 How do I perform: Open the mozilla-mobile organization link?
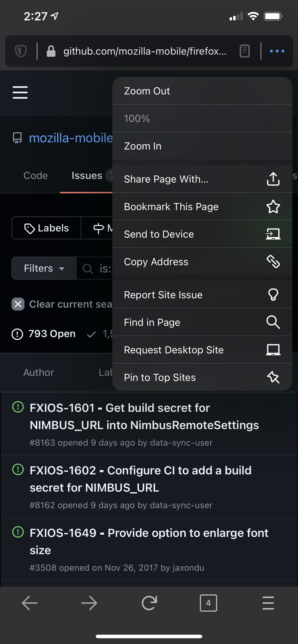pyautogui.click(x=71, y=138)
